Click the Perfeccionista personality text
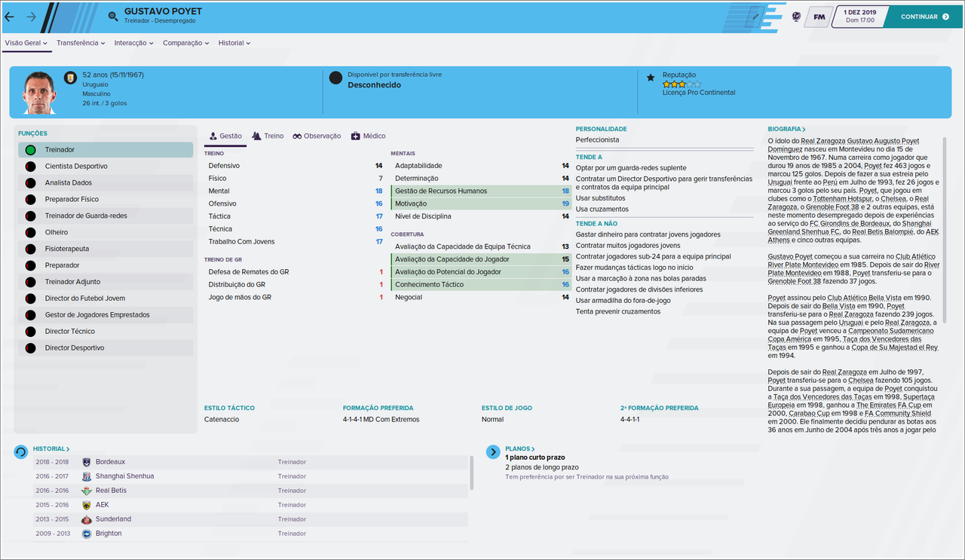Viewport: 965px width, 560px height. (597, 140)
